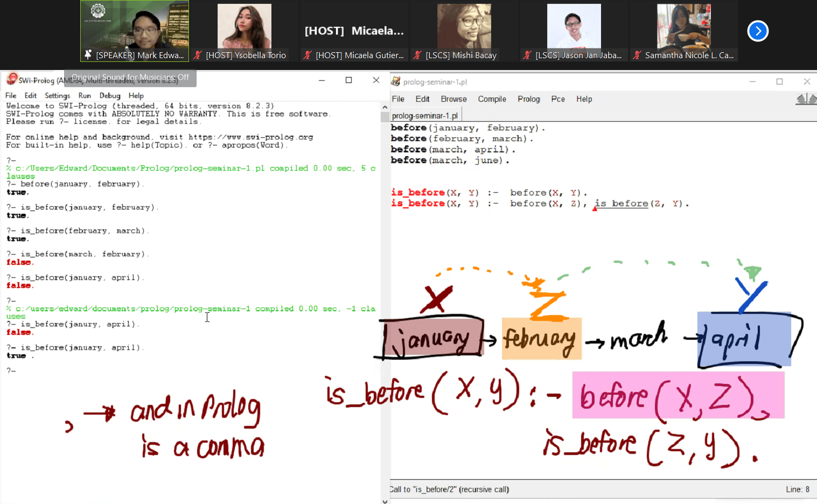Toggle the pin on Mark Edward's video tile

click(87, 54)
